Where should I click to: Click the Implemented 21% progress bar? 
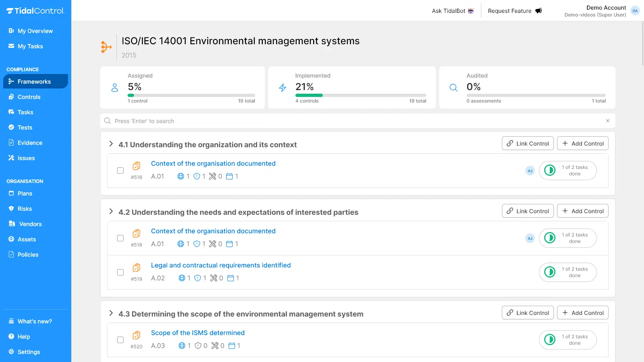pos(360,95)
